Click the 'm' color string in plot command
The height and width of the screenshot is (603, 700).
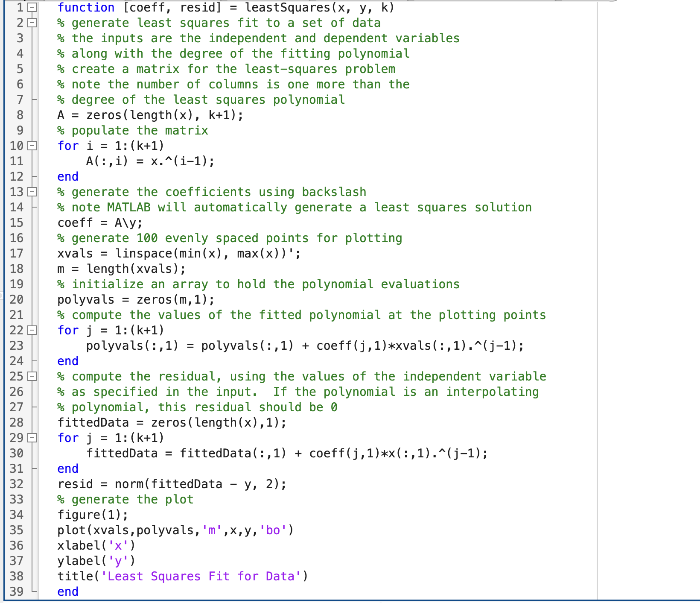[x=212, y=530]
